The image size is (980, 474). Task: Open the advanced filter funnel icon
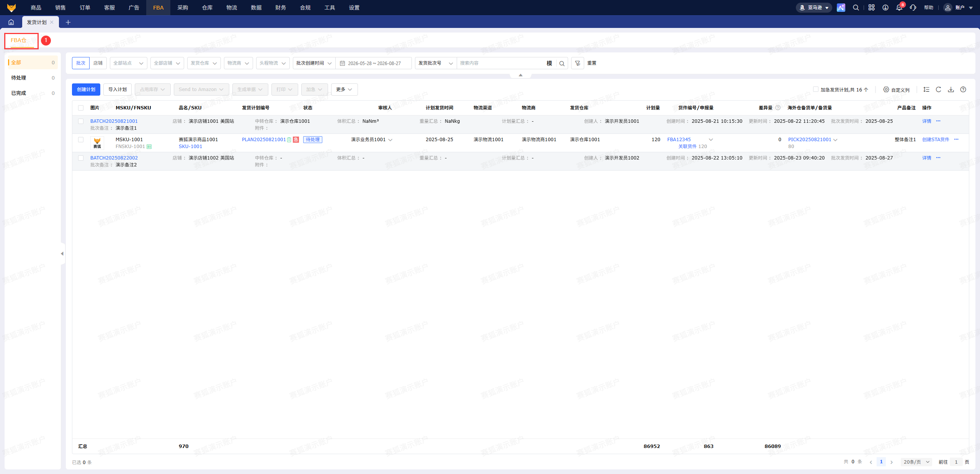(577, 63)
